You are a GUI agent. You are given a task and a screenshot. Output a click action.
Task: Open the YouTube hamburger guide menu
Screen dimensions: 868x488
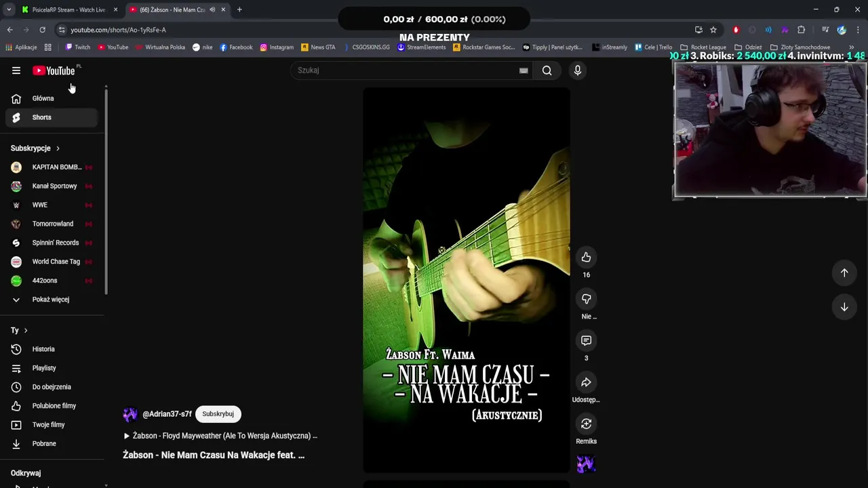pos(16,70)
